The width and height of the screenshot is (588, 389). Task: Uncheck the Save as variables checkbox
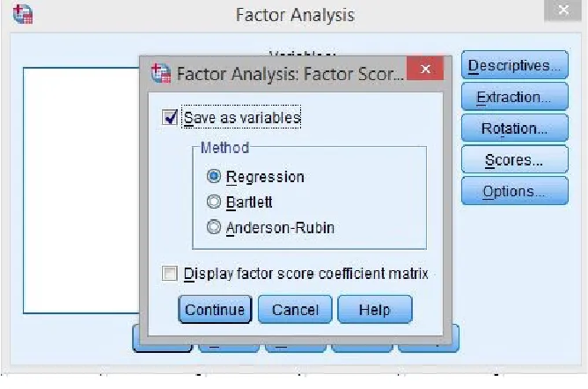(170, 117)
